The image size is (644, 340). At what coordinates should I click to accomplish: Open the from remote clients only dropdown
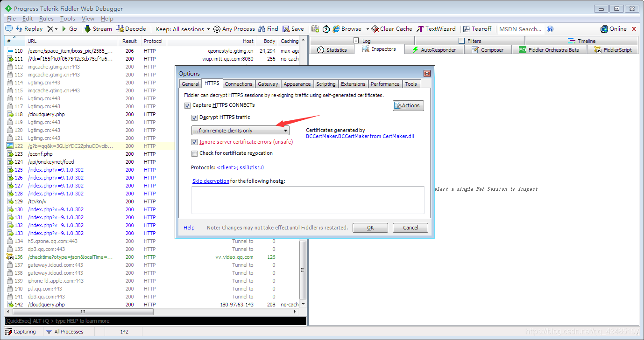point(241,131)
